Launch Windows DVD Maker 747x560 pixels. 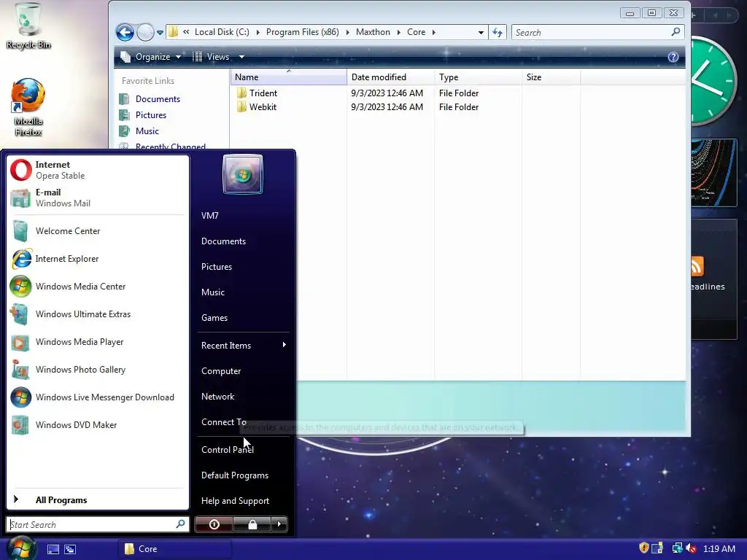click(x=98, y=425)
